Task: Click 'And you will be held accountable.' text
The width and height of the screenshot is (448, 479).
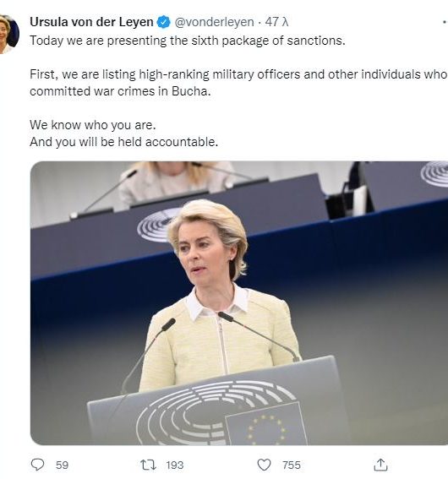Action: point(123,142)
